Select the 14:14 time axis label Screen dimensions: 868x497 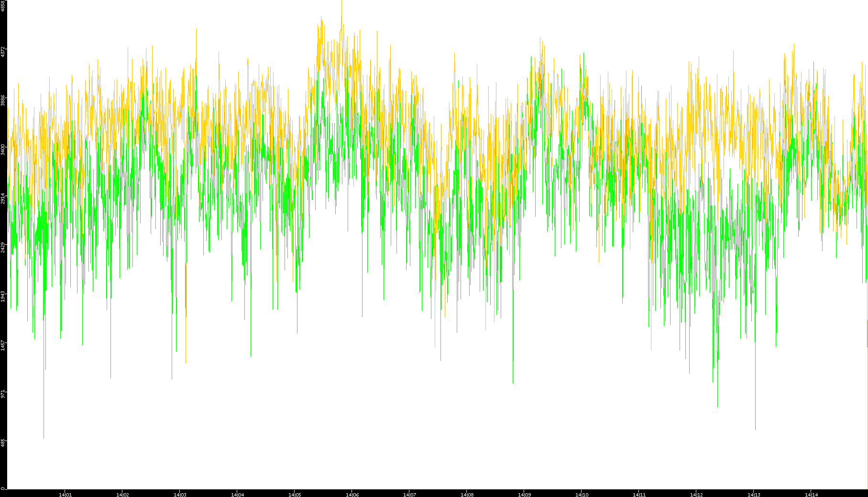811,495
